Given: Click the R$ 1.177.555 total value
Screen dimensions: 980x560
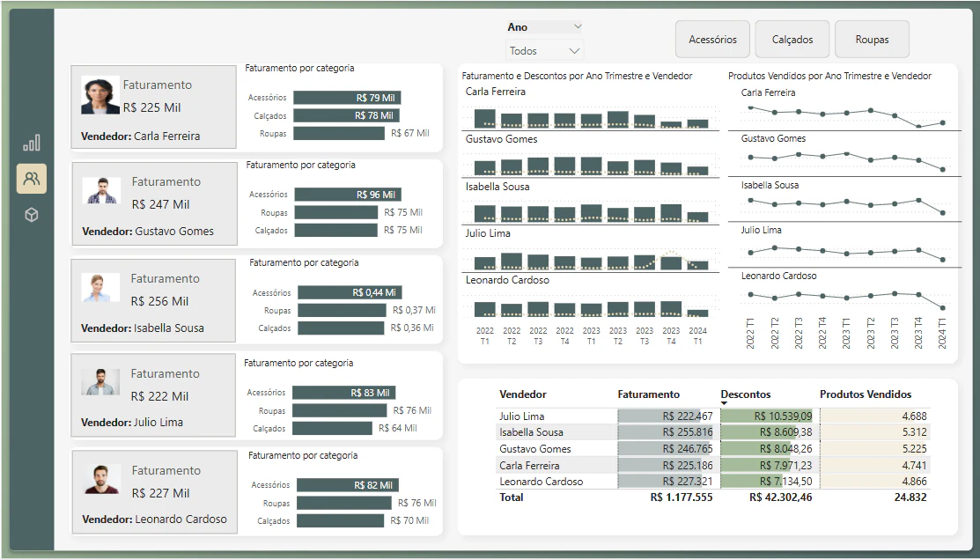Looking at the screenshot, I should (x=682, y=497).
